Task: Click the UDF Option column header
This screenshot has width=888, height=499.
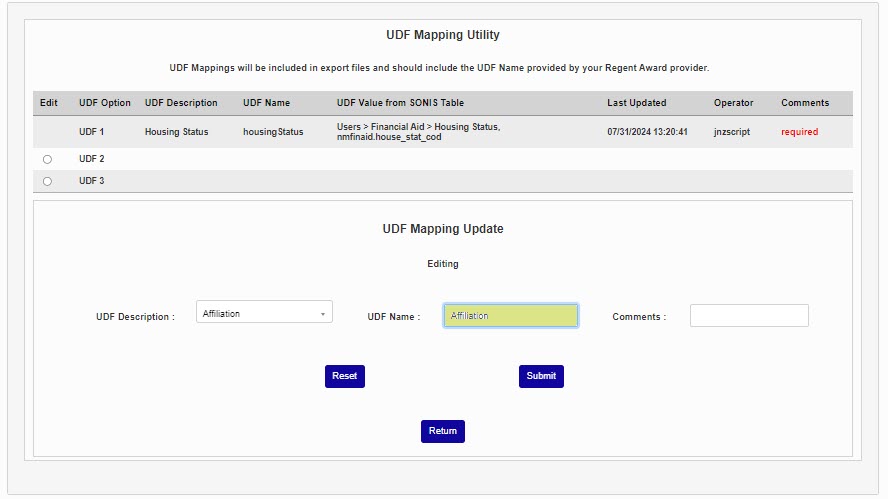Action: [105, 103]
